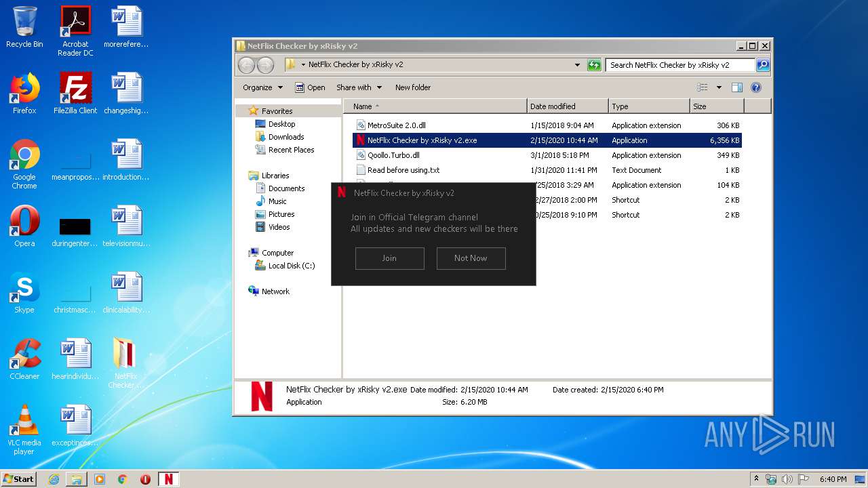Open Downloads in navigation pane
868x488 pixels.
[279, 137]
